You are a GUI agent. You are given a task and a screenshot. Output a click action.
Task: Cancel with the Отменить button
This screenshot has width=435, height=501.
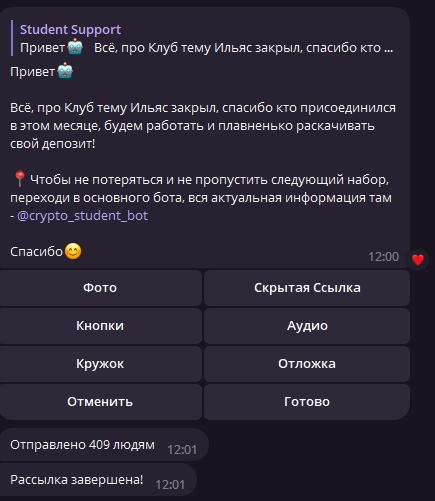point(100,402)
